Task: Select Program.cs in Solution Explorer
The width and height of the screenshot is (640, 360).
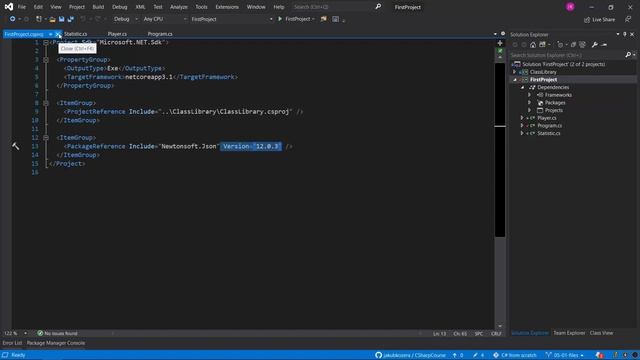Action: [549, 126]
